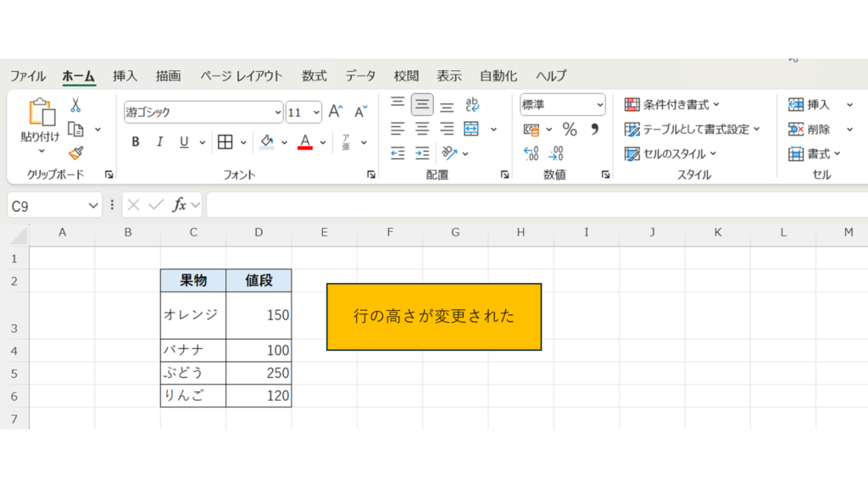The image size is (868, 488).
Task: Expand the Name Box dropdown arrow
Action: 93,205
